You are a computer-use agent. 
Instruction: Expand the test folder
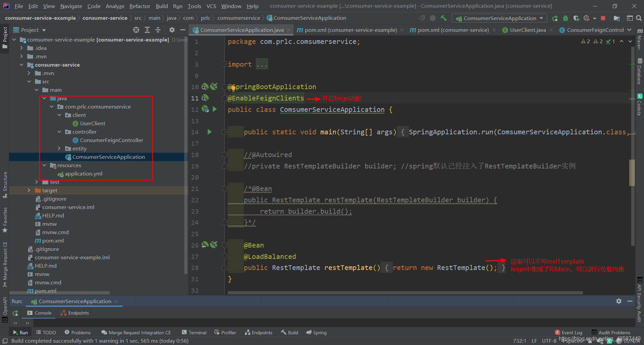click(37, 182)
